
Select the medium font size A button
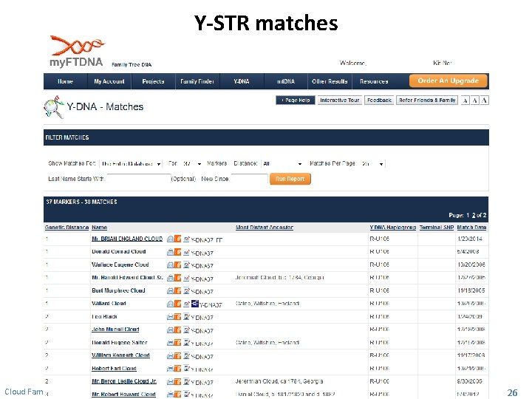pyautogui.click(x=474, y=100)
